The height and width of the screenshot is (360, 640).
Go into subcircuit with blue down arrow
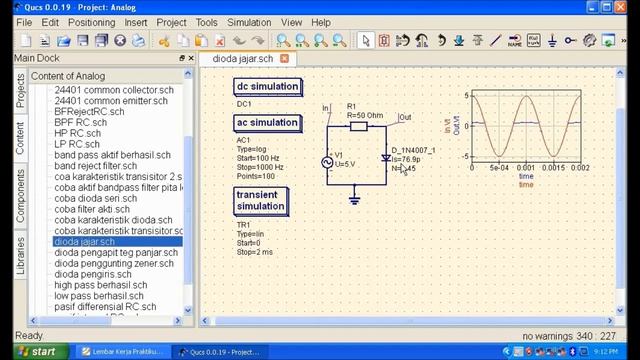(x=459, y=40)
